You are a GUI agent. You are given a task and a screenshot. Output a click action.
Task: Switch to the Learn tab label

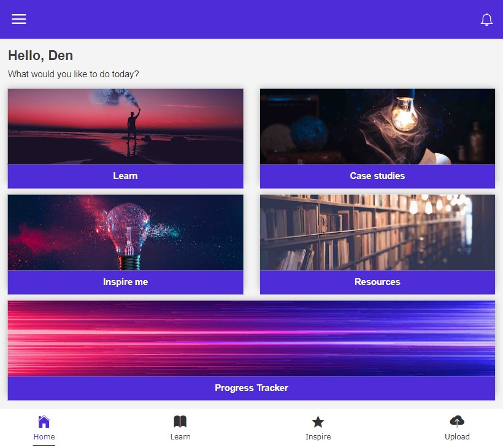(x=180, y=437)
